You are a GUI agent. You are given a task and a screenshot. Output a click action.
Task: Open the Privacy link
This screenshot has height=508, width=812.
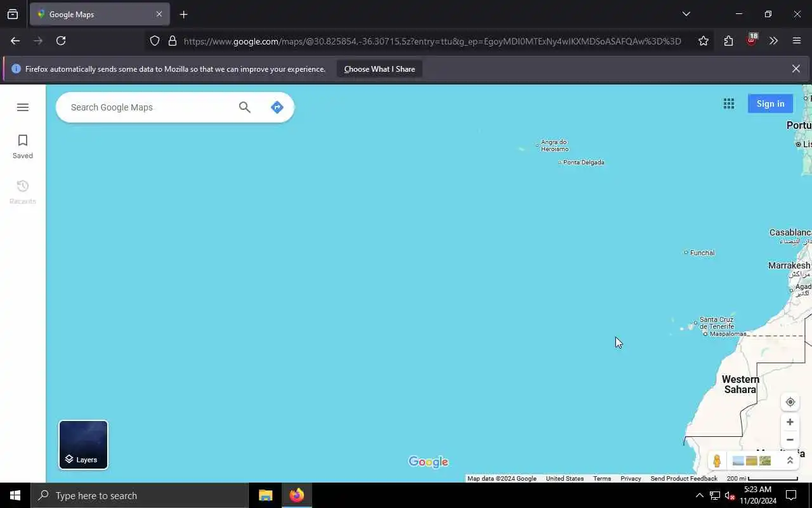(631, 479)
